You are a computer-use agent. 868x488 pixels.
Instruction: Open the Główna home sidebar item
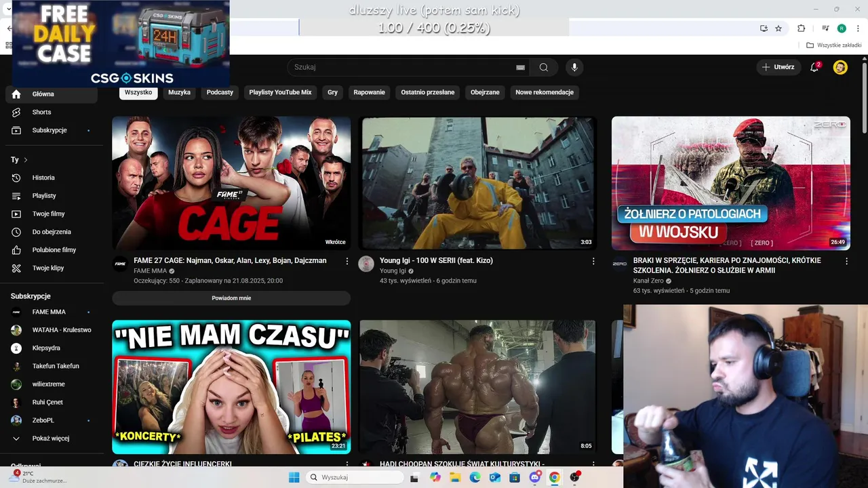[x=52, y=94]
